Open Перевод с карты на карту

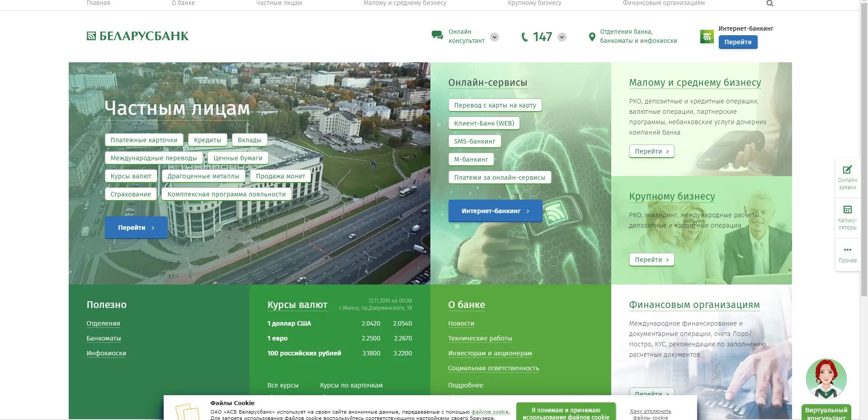[x=495, y=105]
